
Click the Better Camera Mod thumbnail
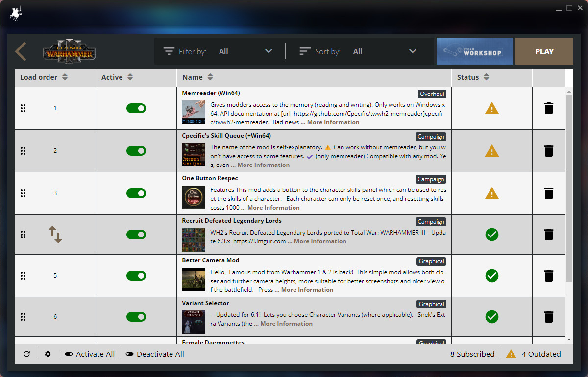(x=194, y=280)
